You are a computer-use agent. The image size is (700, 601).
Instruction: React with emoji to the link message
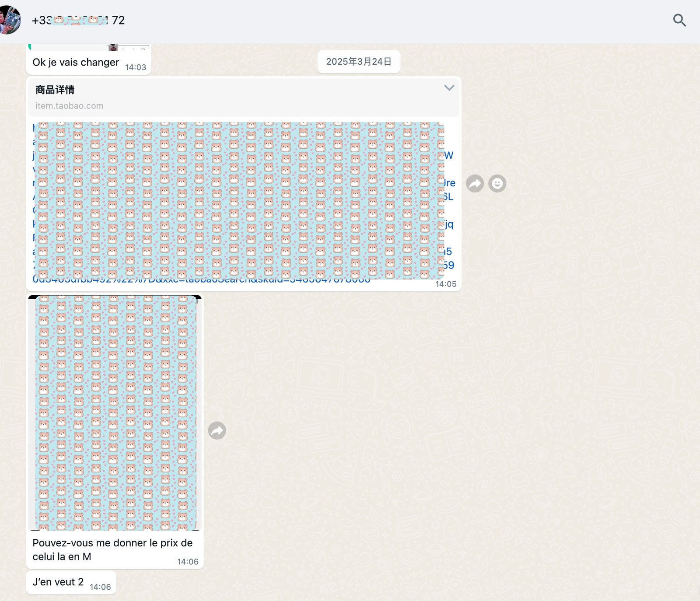tap(497, 184)
